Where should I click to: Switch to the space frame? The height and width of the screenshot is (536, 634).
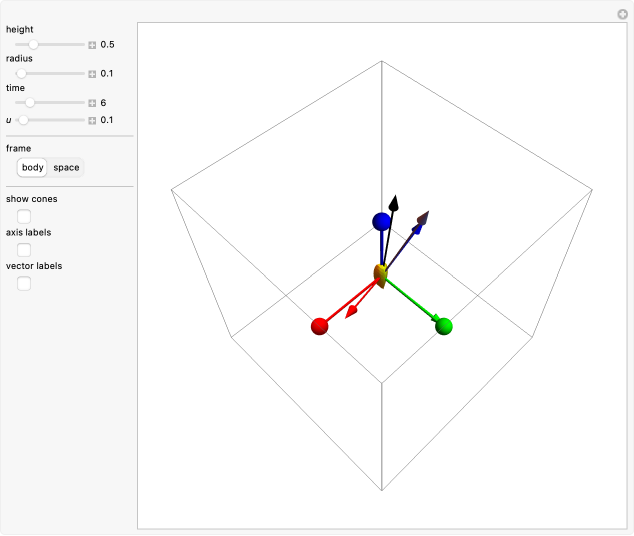(x=67, y=167)
